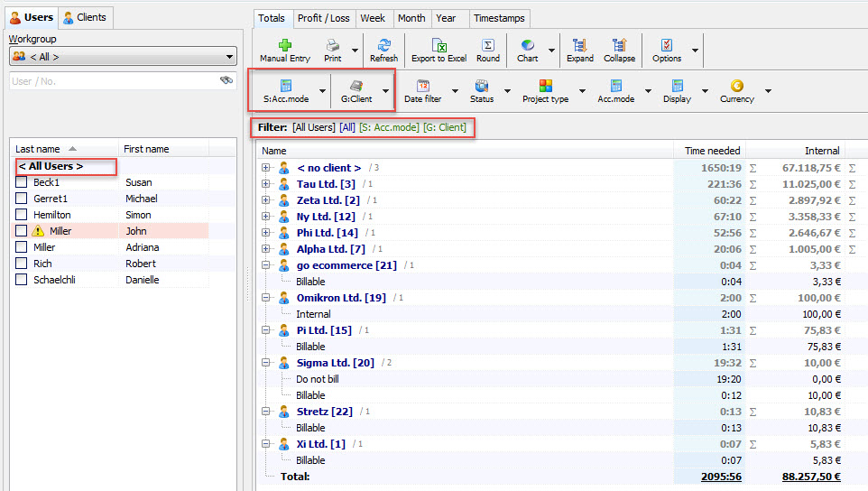The height and width of the screenshot is (491, 868).
Task: Sort by the Last name column header
Action: [45, 149]
